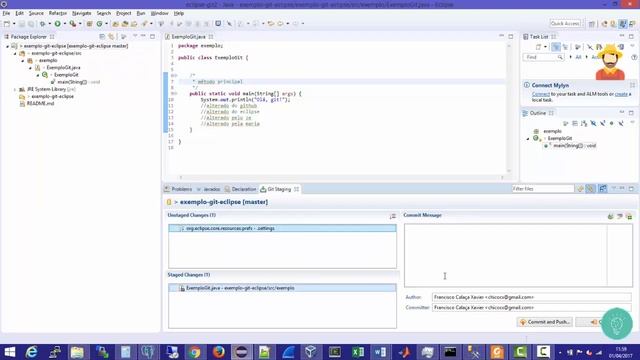Screen dimensions: 640x360
Task: Open Google Chrome from the Windows taskbar
Action: tap(195, 352)
